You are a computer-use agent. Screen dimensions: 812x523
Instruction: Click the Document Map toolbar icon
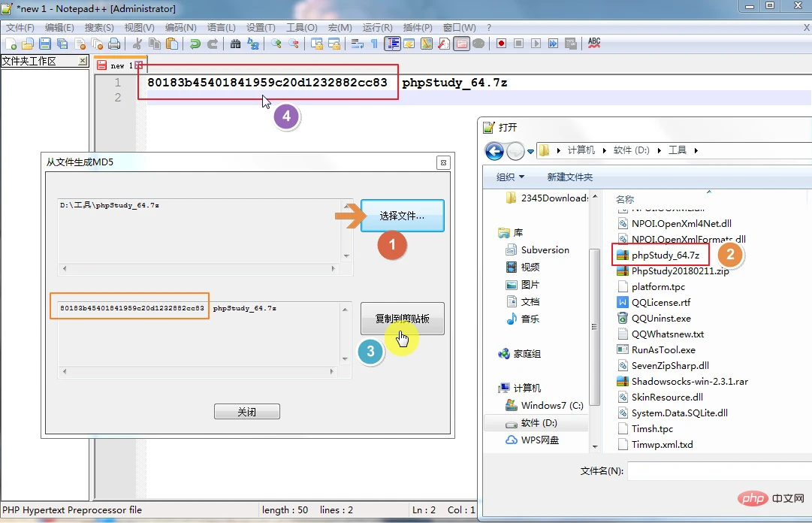click(426, 44)
